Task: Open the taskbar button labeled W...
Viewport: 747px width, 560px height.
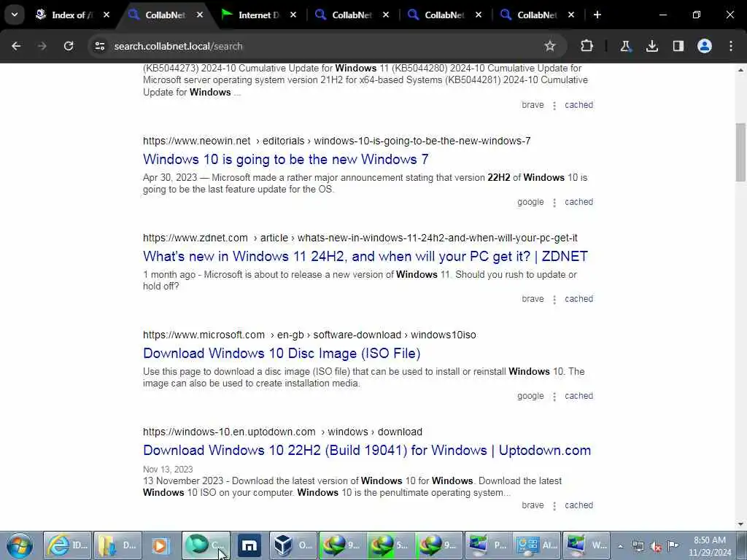Action: click(586, 545)
